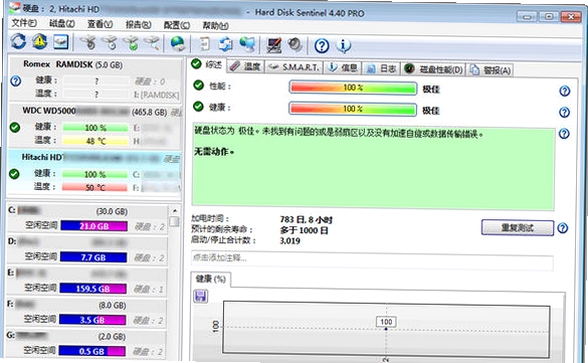
Task: Click the 48 °C temperature bar for WDC
Action: [x=95, y=141]
